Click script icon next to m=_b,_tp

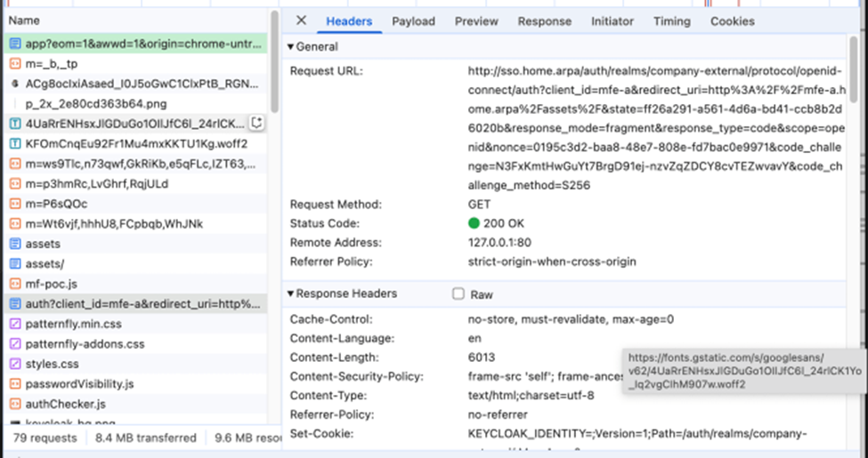click(15, 64)
